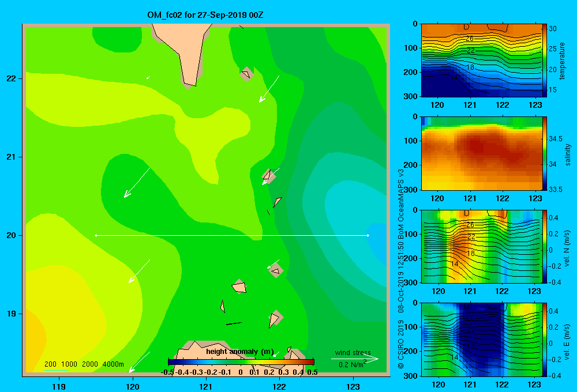Click the '4000m' bathymetry legend label
Viewport: 577px width, 392px height.
(x=113, y=364)
